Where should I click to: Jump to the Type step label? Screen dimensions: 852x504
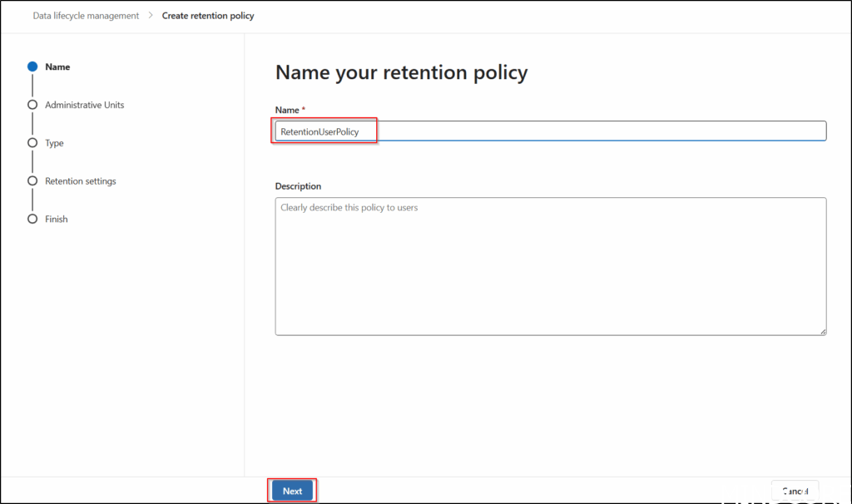point(54,143)
